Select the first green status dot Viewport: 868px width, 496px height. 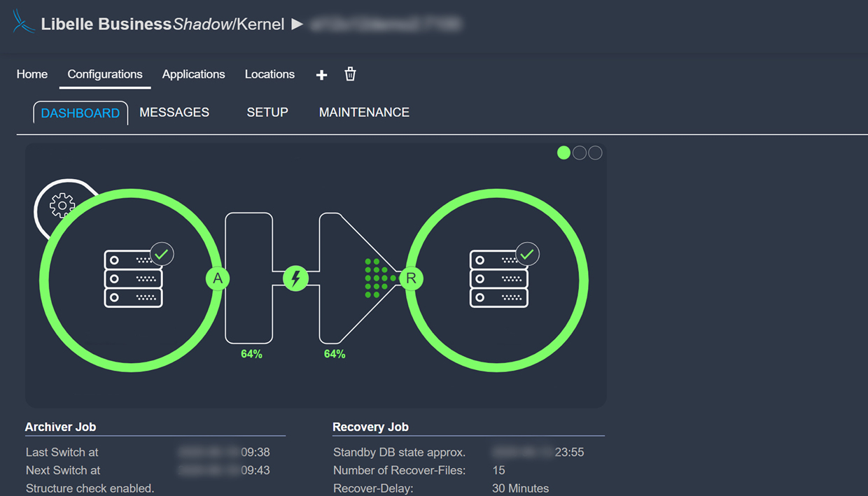[x=563, y=153]
